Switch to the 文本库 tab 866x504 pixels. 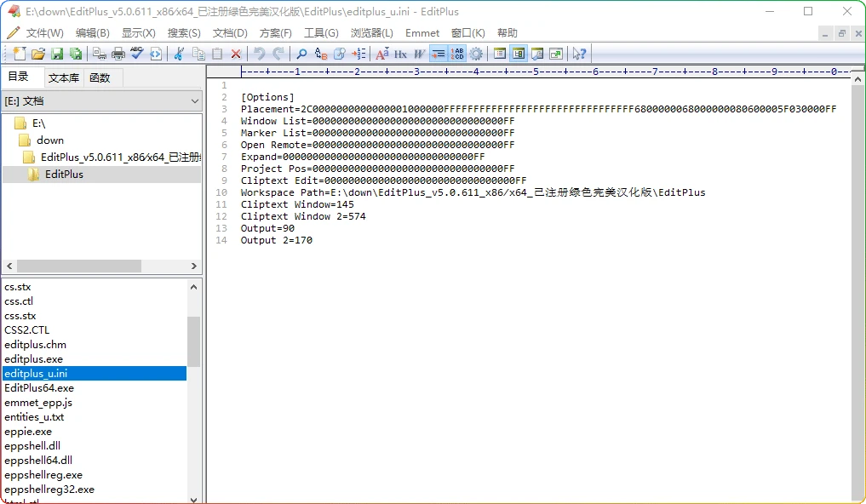point(64,77)
